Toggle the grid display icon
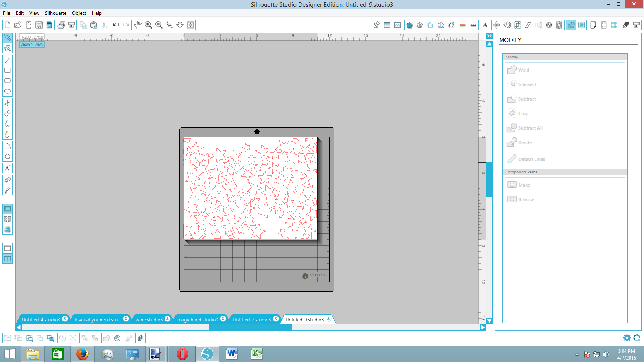644x362 pixels. 614,25
